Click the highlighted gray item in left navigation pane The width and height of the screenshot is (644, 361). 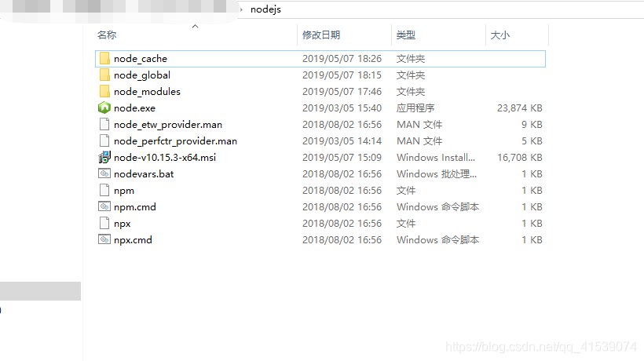pyautogui.click(x=40, y=291)
